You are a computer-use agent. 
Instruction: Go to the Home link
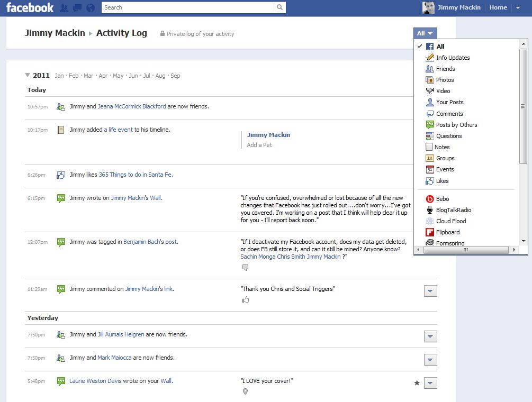(x=498, y=7)
